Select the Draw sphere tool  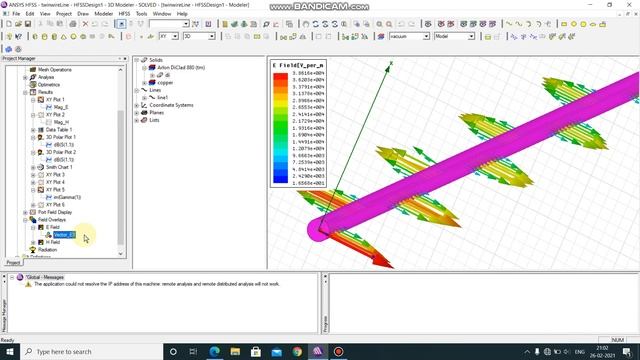(x=73, y=37)
